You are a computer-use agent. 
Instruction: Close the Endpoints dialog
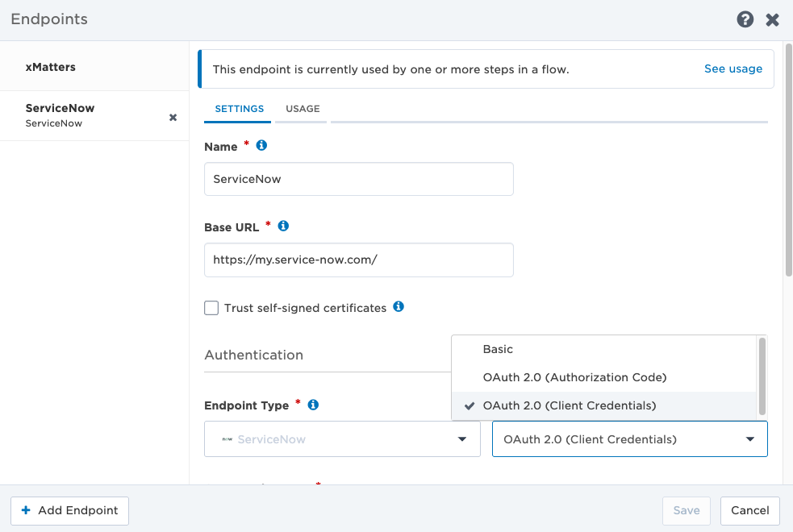(x=772, y=19)
